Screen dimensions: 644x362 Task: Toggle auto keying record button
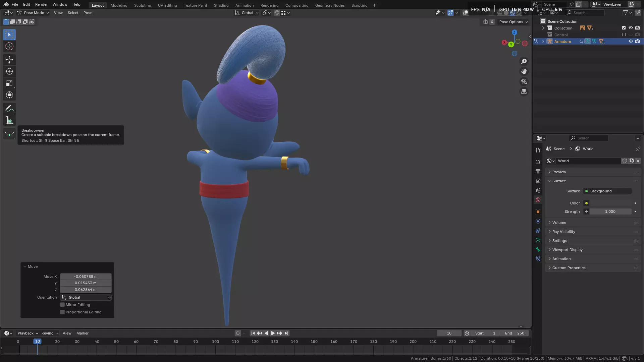click(238, 333)
